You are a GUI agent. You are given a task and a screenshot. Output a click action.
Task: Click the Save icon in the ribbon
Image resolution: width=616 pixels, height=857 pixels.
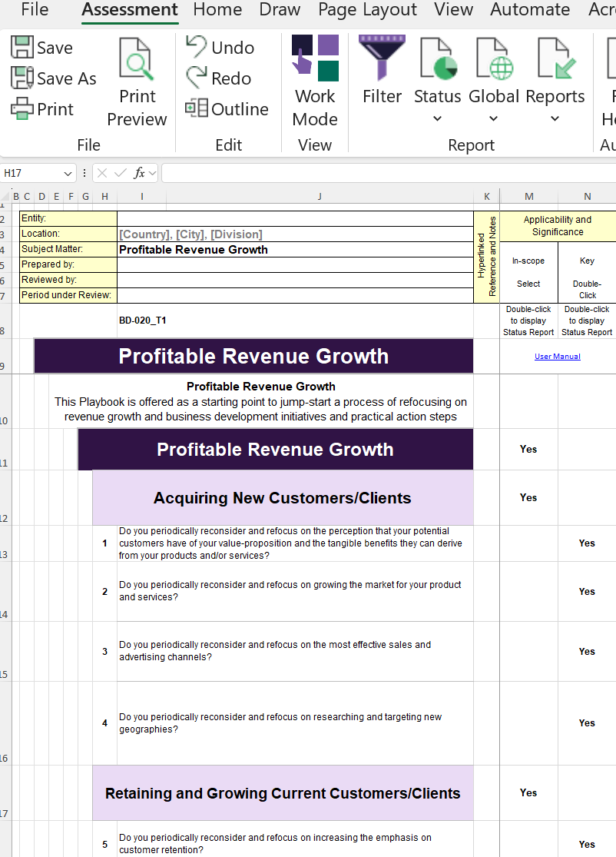(x=22, y=48)
